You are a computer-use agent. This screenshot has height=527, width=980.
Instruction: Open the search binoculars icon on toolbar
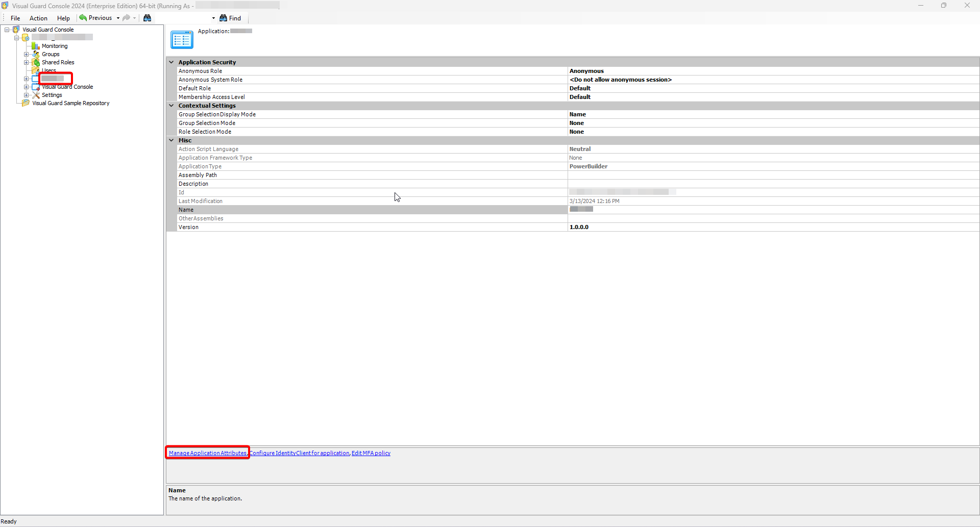(148, 18)
